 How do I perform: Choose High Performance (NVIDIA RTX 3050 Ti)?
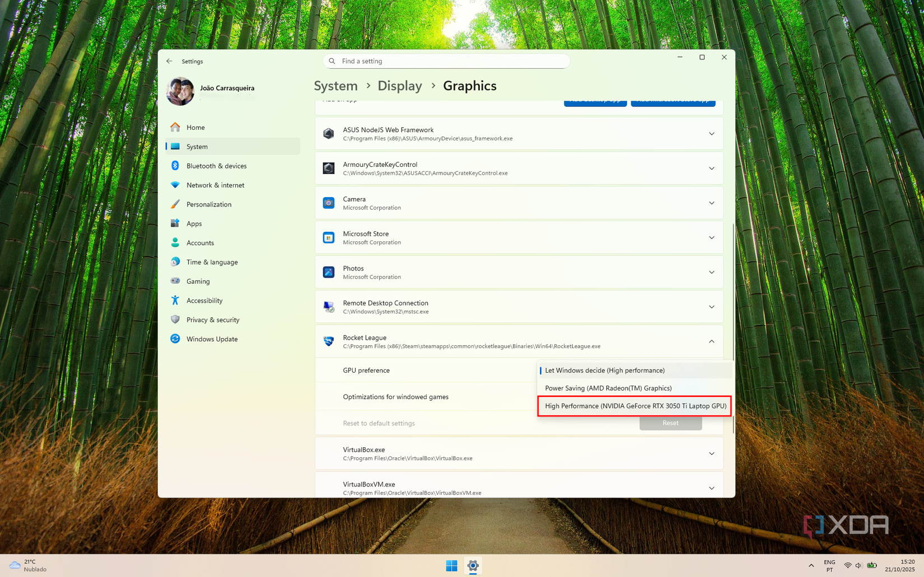634,406
